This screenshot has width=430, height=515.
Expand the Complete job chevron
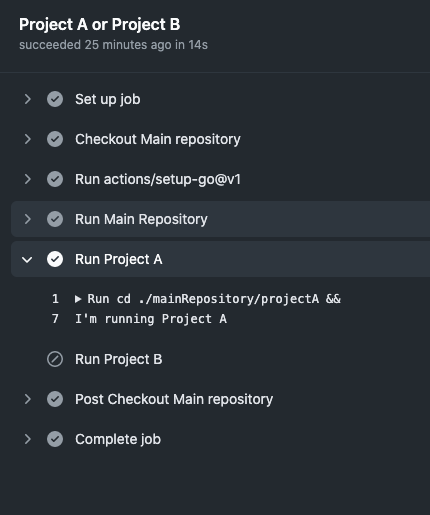[x=28, y=439]
